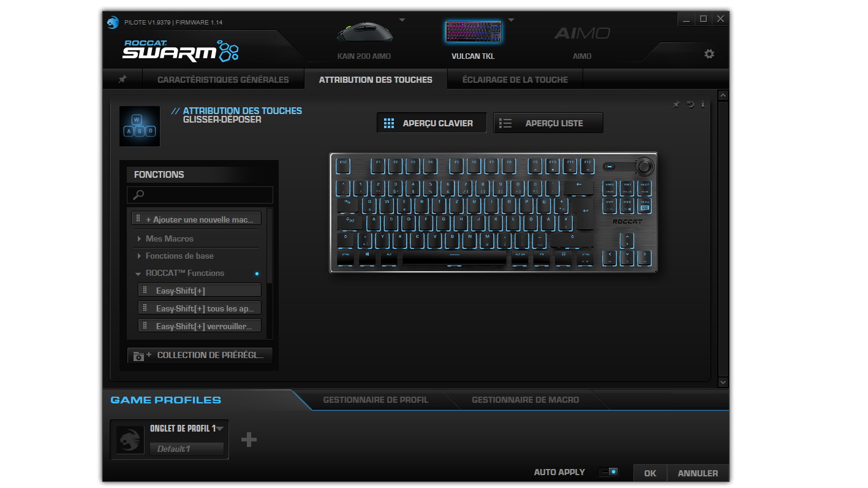Collapse the ROCCAT Functions section
The width and height of the screenshot is (868, 488).
coord(138,273)
